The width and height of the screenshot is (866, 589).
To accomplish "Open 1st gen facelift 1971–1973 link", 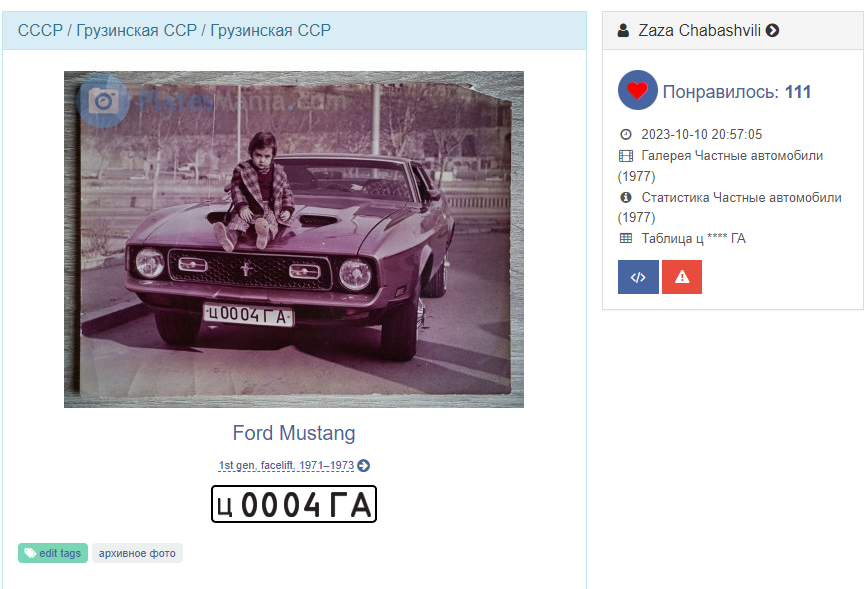I will (286, 465).
